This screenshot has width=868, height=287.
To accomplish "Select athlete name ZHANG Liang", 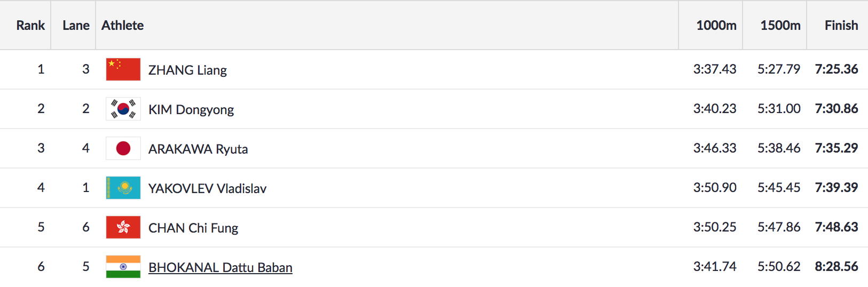I will [x=187, y=70].
